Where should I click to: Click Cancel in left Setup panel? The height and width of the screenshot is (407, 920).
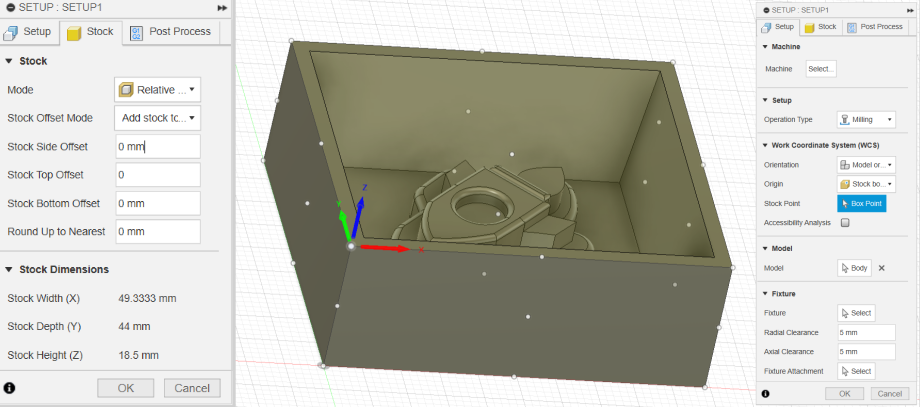[192, 388]
